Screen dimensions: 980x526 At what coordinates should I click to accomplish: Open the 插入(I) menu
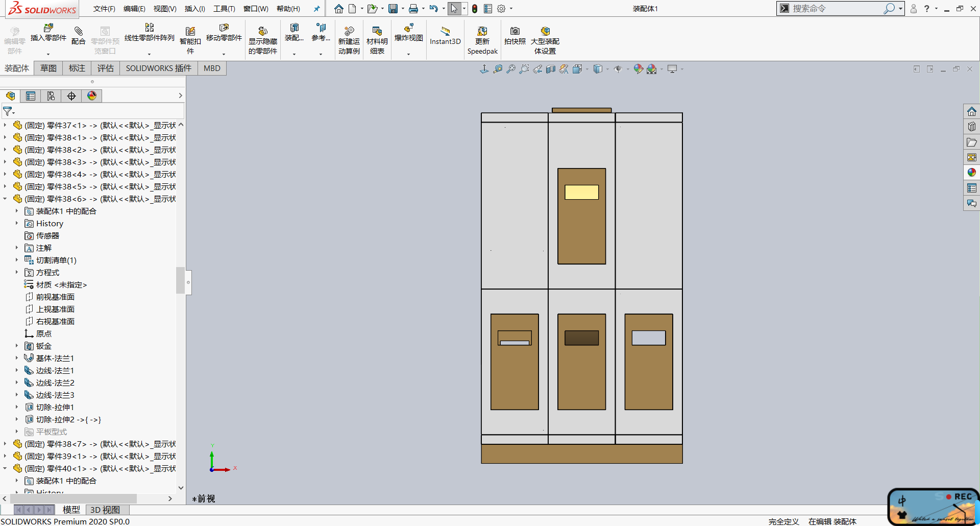pyautogui.click(x=194, y=9)
